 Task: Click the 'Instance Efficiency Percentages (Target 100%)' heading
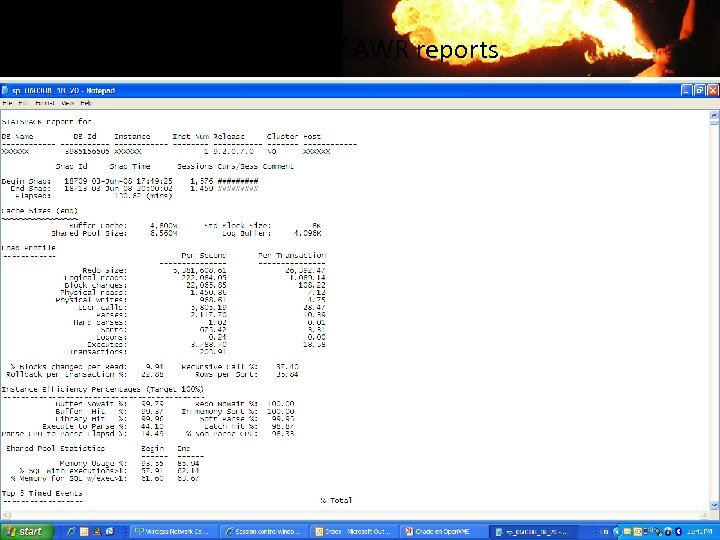(102, 389)
